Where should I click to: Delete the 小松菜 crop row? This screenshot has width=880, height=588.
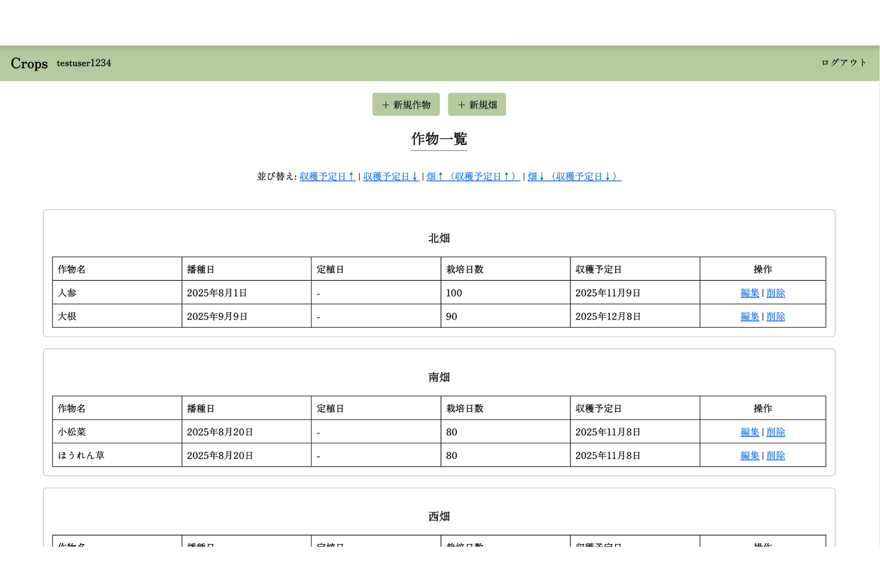pyautogui.click(x=776, y=432)
